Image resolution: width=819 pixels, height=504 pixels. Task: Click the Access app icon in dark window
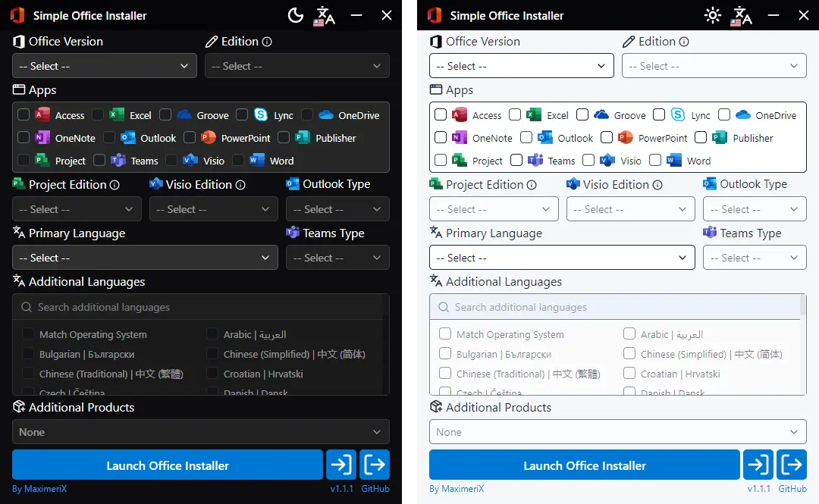click(x=42, y=115)
